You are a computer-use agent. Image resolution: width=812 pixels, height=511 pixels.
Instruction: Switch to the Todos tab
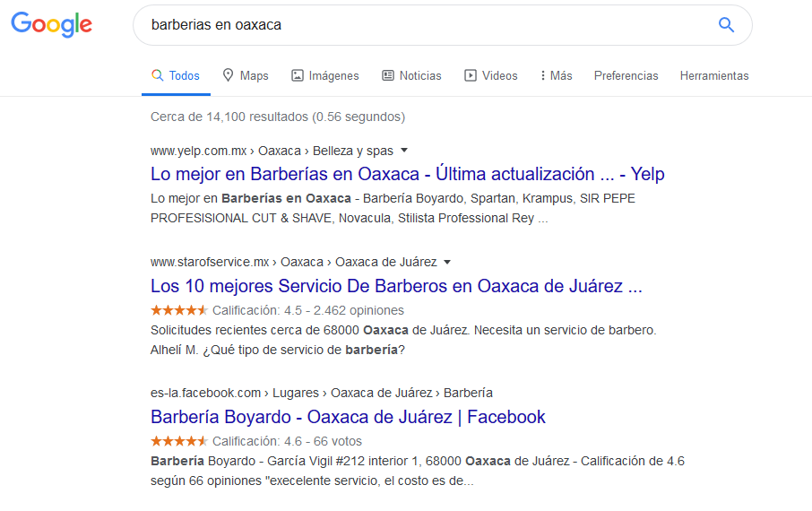(176, 75)
